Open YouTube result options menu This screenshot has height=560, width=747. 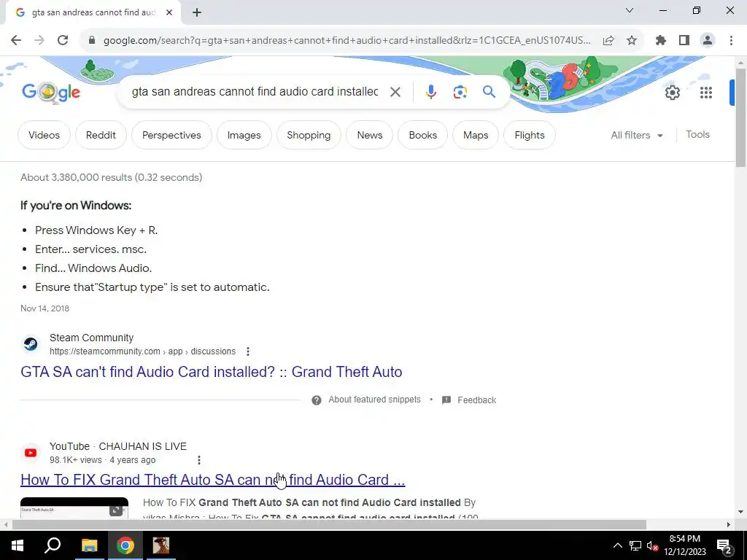coord(198,460)
